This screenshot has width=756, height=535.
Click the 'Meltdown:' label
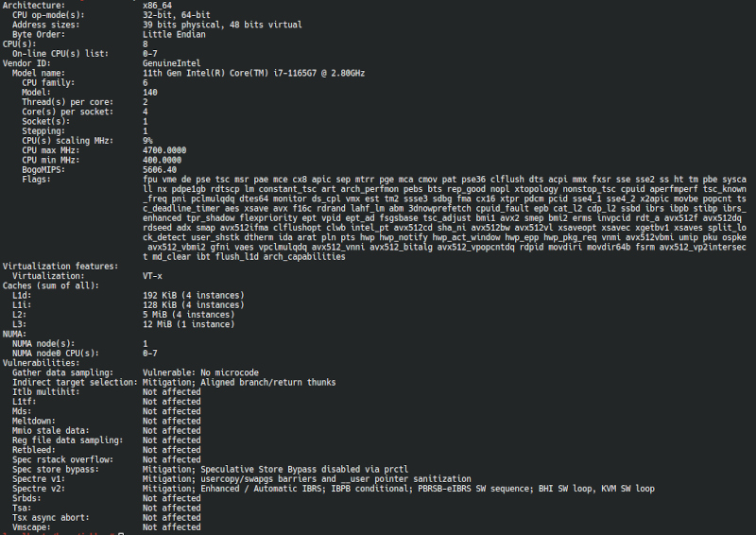tap(34, 421)
